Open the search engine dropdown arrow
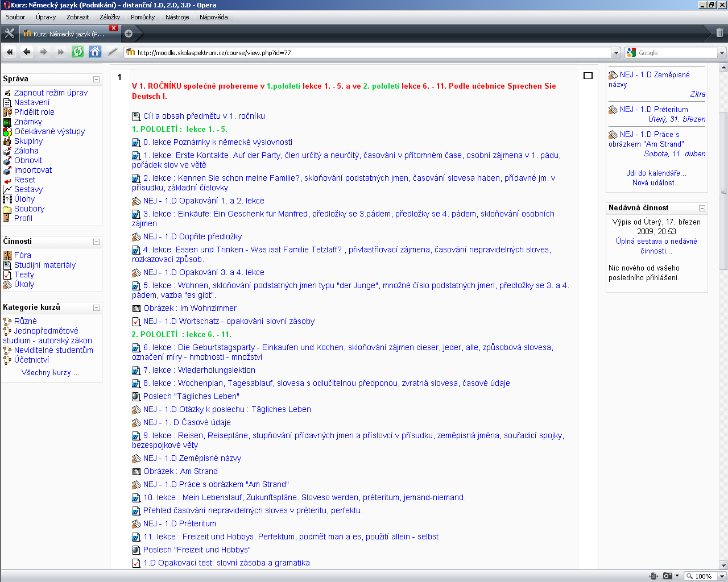Viewport: 728px width, 582px height. pyautogui.click(x=722, y=53)
